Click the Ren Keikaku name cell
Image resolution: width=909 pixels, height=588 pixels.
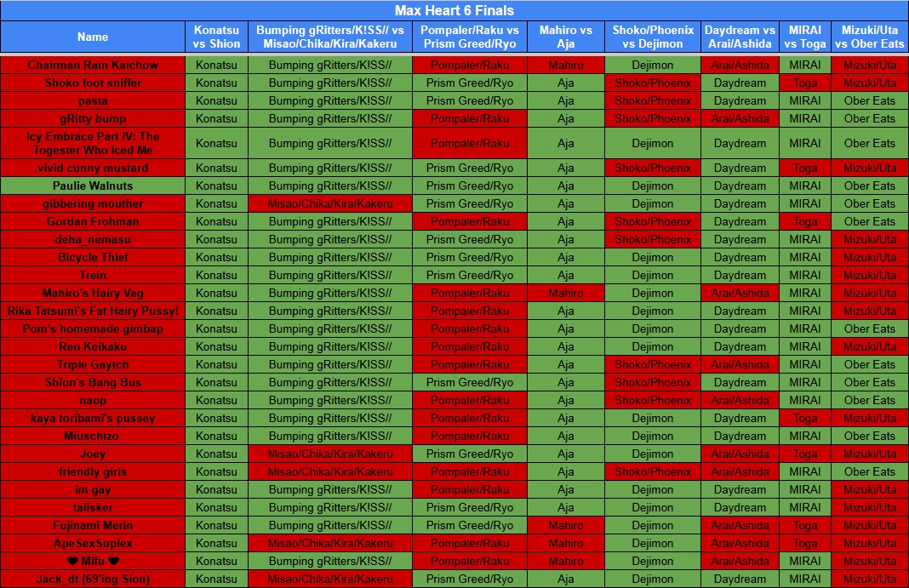[x=93, y=346]
